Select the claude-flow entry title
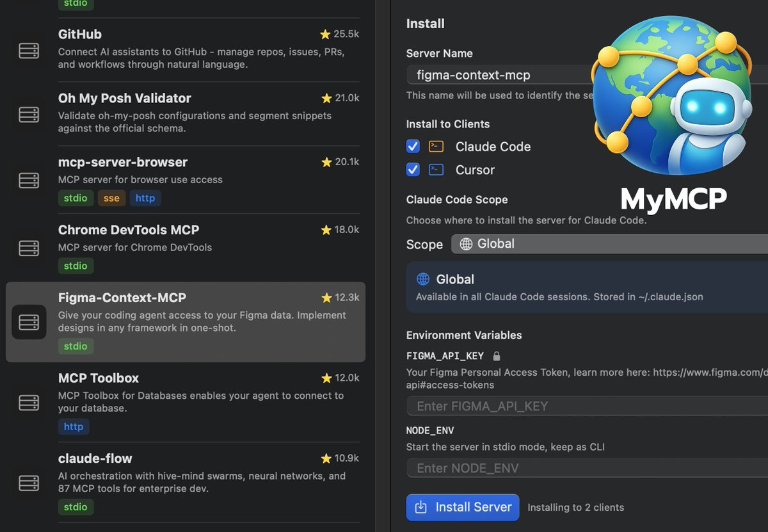The height and width of the screenshot is (532, 768). coord(95,458)
